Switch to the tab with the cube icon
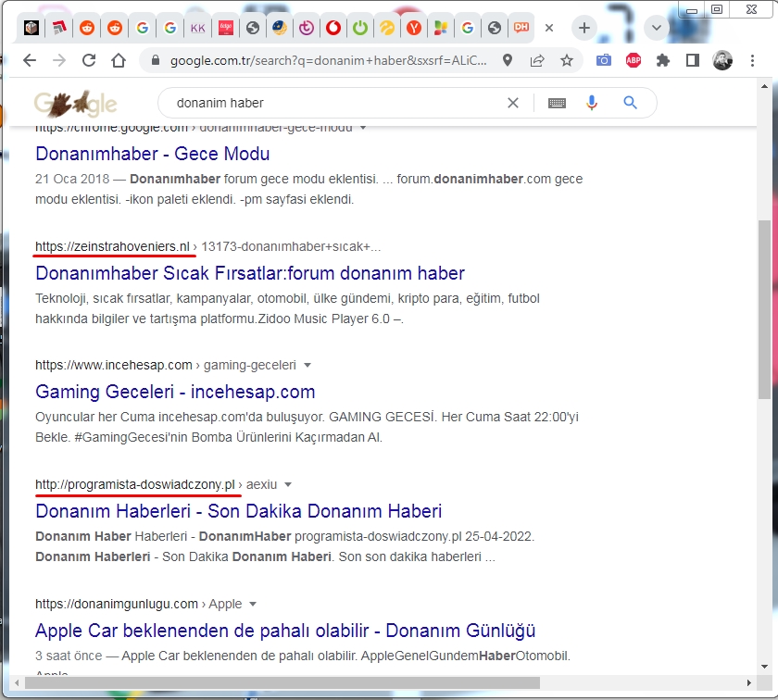The image size is (778, 700). pos(31,28)
